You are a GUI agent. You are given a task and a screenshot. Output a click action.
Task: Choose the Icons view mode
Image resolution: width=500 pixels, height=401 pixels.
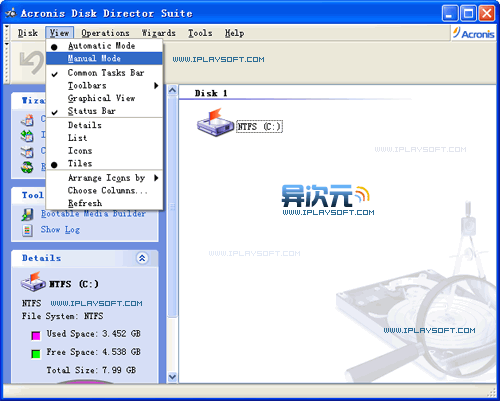[104, 151]
